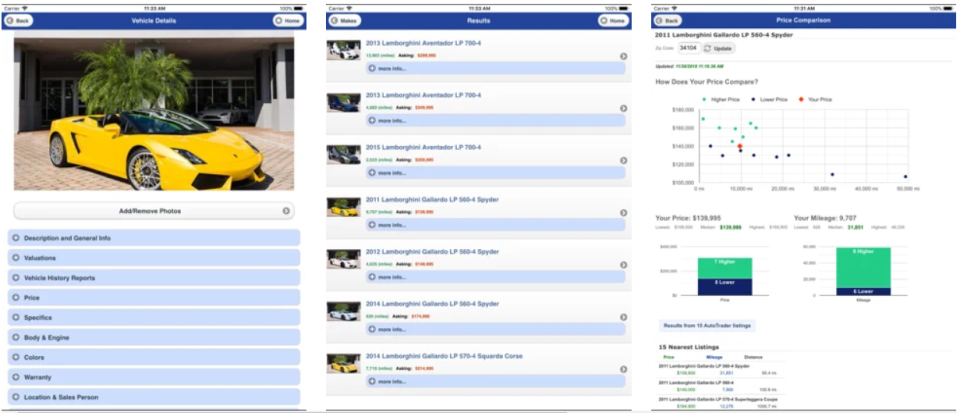Select Your Price: $139,995 text
Screen dimensions: 960x413
pyautogui.click(x=688, y=218)
